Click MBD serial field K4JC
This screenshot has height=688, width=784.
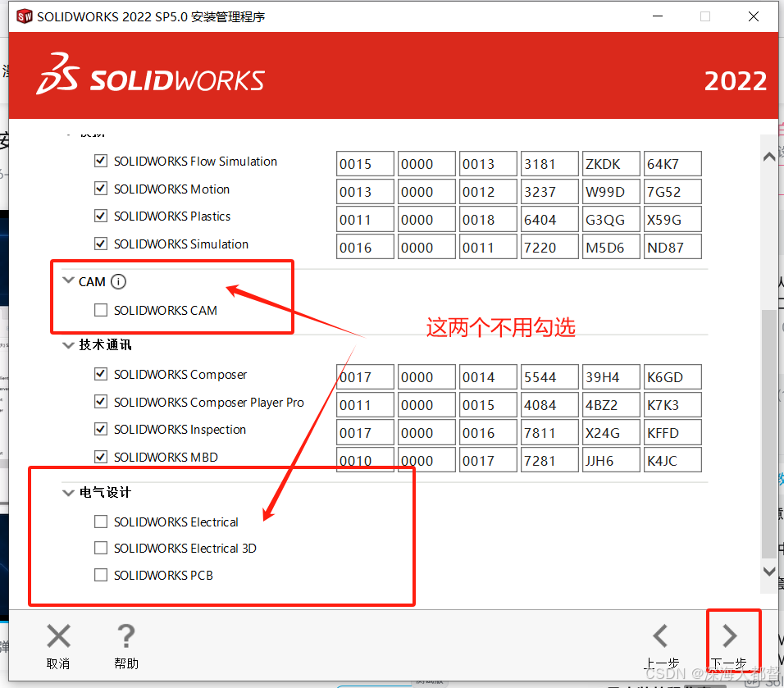click(x=672, y=460)
